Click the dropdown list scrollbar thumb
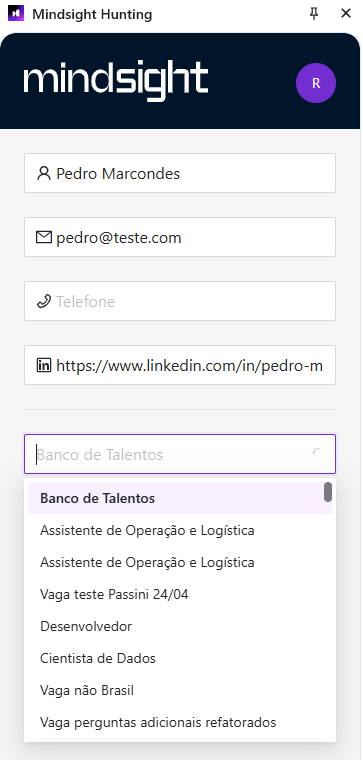Image resolution: width=363 pixels, height=760 pixels. (x=328, y=492)
